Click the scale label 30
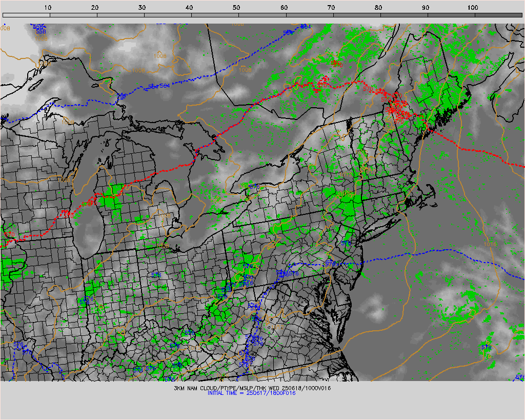 click(x=142, y=8)
